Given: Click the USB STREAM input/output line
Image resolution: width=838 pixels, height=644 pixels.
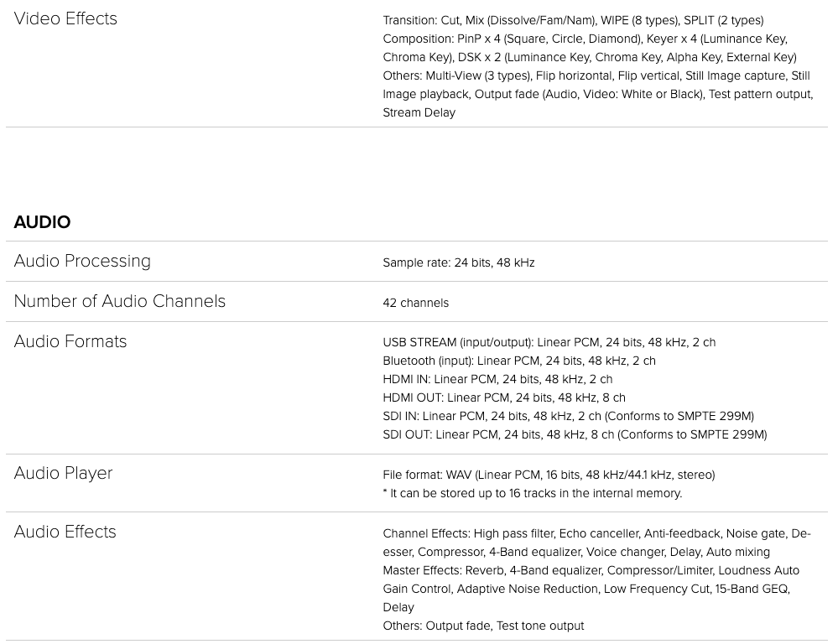Looking at the screenshot, I should click(x=549, y=342).
